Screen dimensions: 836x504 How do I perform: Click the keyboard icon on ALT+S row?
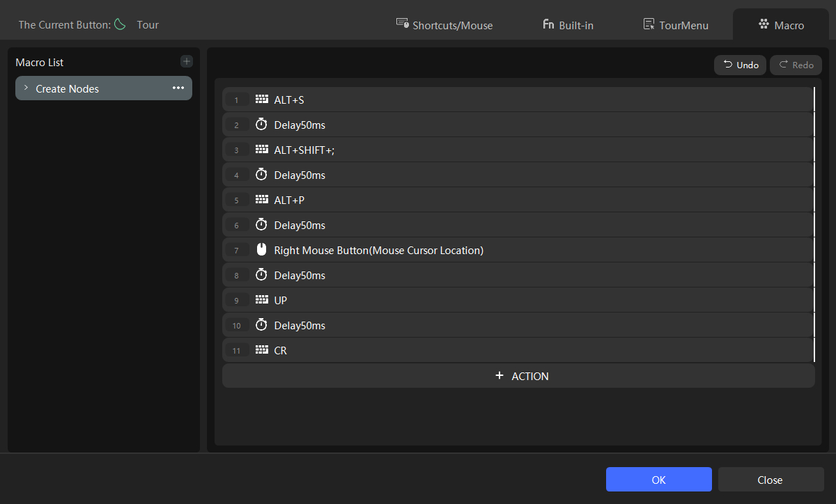tap(262, 100)
